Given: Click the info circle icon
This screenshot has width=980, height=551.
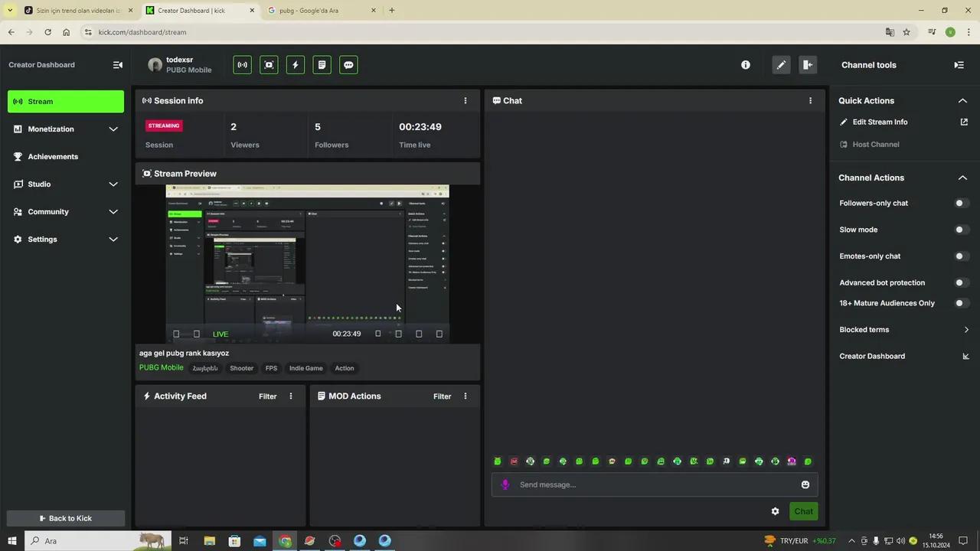Looking at the screenshot, I should click(x=746, y=65).
